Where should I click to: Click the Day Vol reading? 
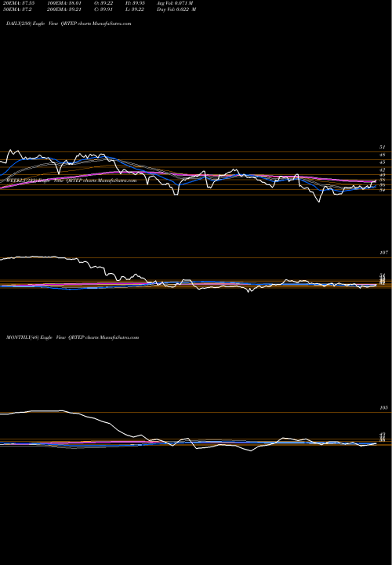point(176,9)
